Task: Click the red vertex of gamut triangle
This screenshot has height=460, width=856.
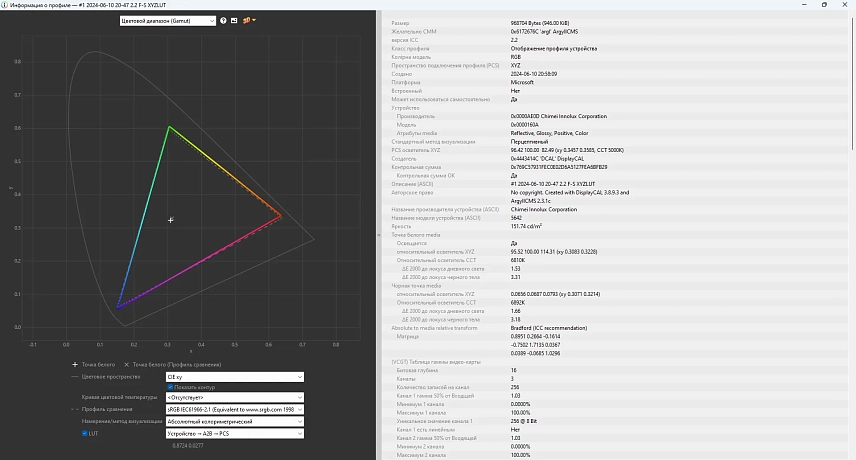Action: [x=281, y=216]
